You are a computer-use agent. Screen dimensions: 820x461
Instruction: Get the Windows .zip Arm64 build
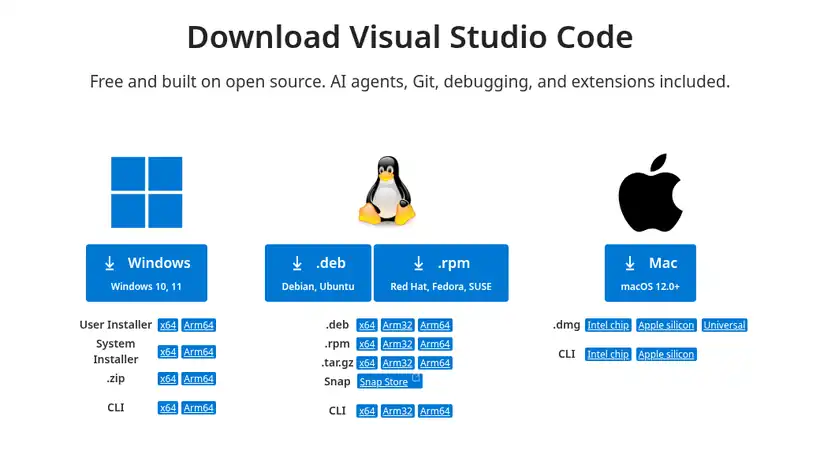click(199, 378)
